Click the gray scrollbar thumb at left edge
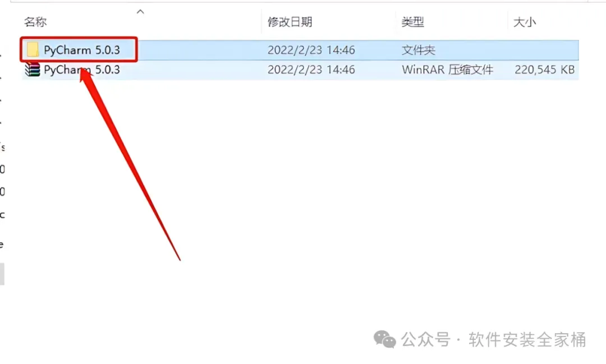606x364 pixels. [x=2, y=274]
